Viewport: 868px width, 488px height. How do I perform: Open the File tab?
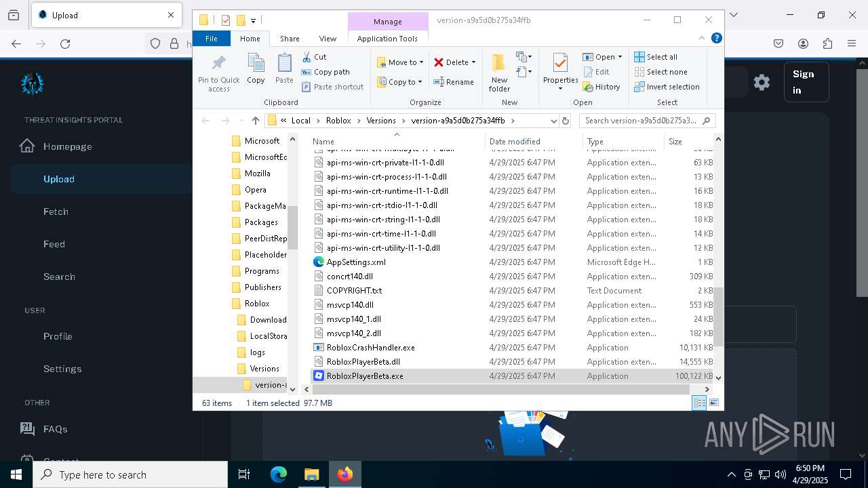click(x=212, y=39)
